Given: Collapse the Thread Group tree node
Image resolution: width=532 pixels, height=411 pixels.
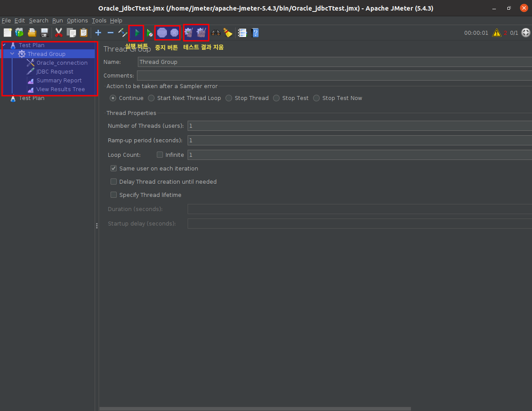Looking at the screenshot, I should click(12, 54).
